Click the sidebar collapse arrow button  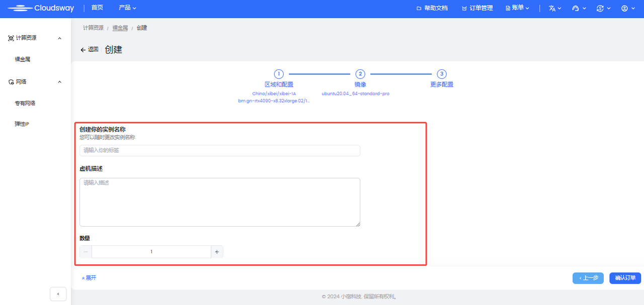coord(58,294)
